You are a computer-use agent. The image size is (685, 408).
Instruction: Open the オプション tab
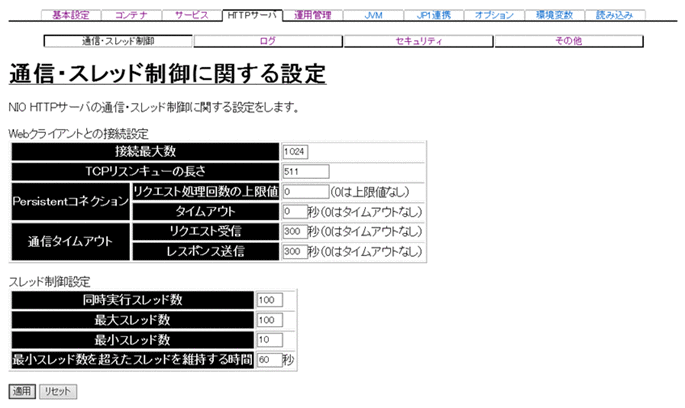(x=494, y=15)
